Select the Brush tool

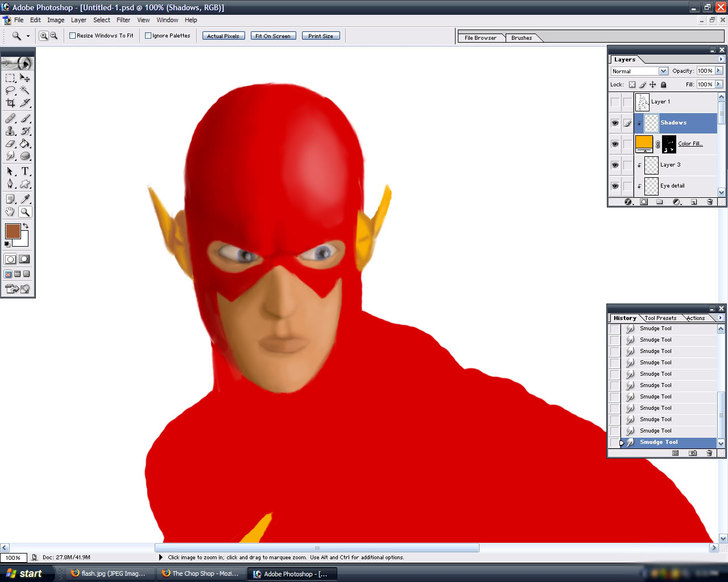pyautogui.click(x=25, y=118)
